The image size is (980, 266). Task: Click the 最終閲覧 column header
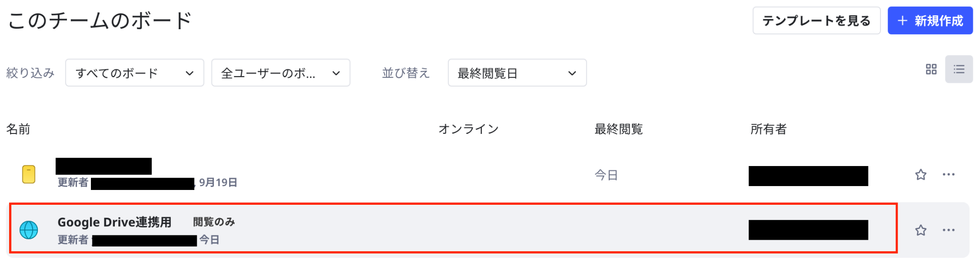618,129
